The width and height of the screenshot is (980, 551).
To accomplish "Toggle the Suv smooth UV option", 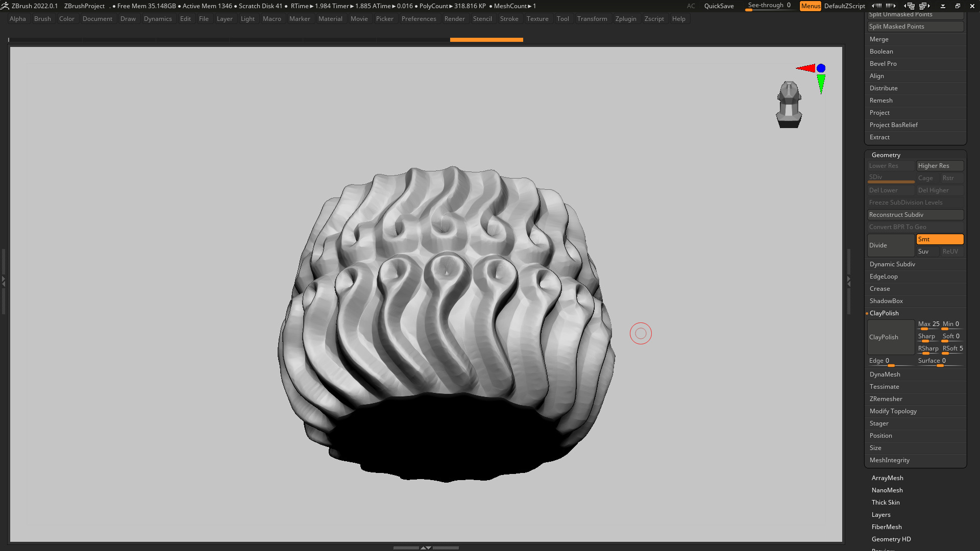I will [927, 252].
